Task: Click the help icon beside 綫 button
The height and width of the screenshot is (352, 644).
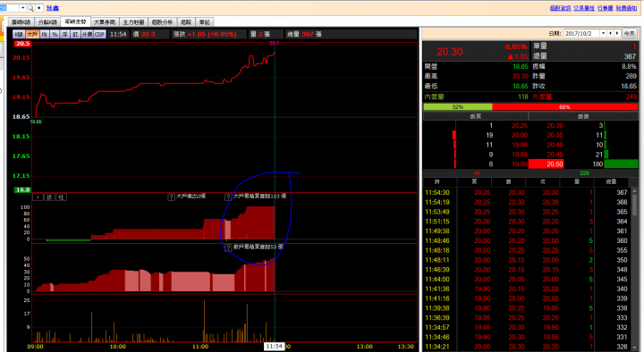Action: (38, 197)
